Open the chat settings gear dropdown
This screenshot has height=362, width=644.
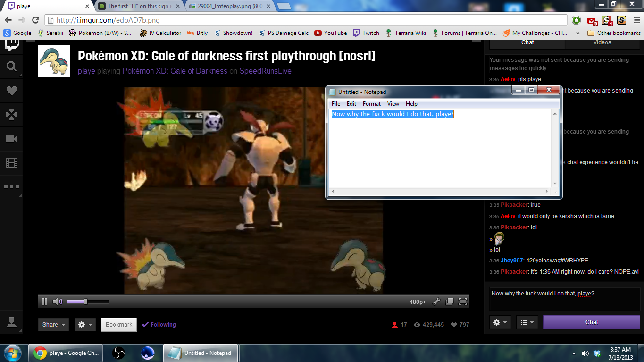[501, 322]
